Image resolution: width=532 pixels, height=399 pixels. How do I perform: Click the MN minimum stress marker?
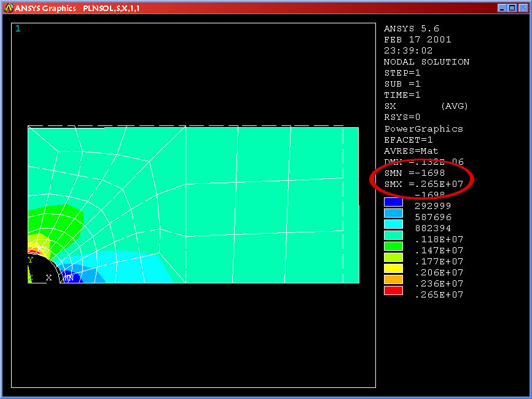click(69, 278)
